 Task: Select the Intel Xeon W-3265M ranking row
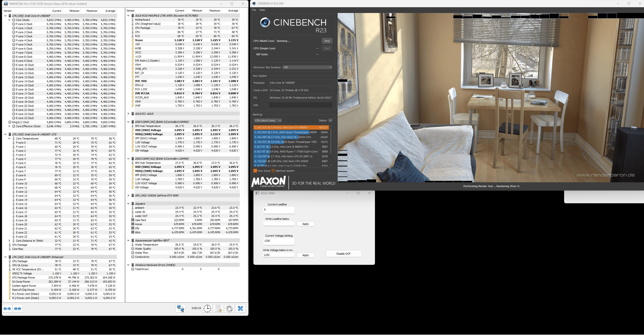pyautogui.click(x=291, y=137)
